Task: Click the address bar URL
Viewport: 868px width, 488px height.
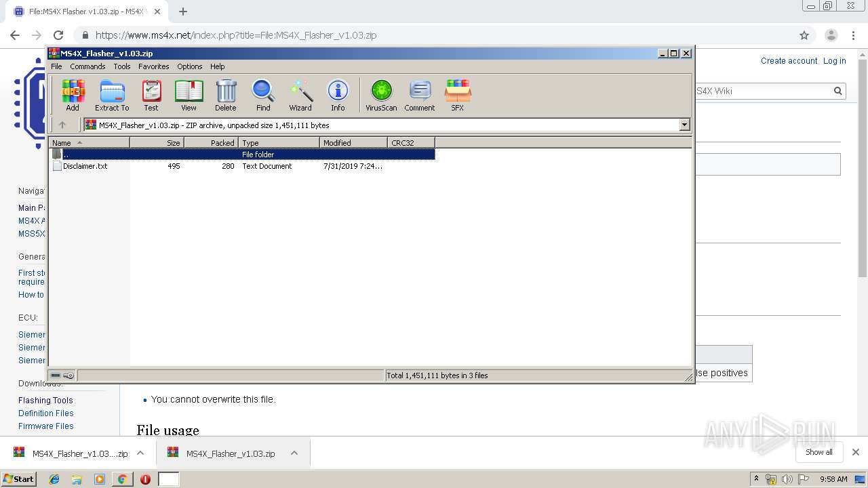Action: pyautogui.click(x=236, y=35)
